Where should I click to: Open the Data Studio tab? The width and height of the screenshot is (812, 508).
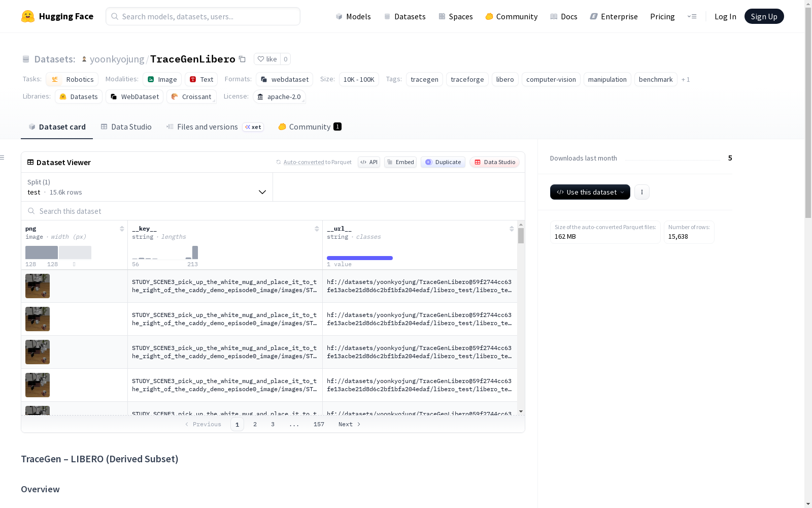[x=126, y=127]
